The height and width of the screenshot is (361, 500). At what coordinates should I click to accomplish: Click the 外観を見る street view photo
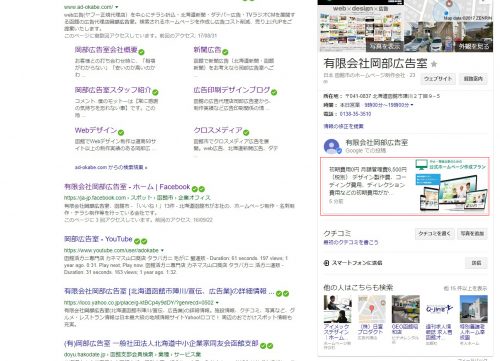point(473,37)
